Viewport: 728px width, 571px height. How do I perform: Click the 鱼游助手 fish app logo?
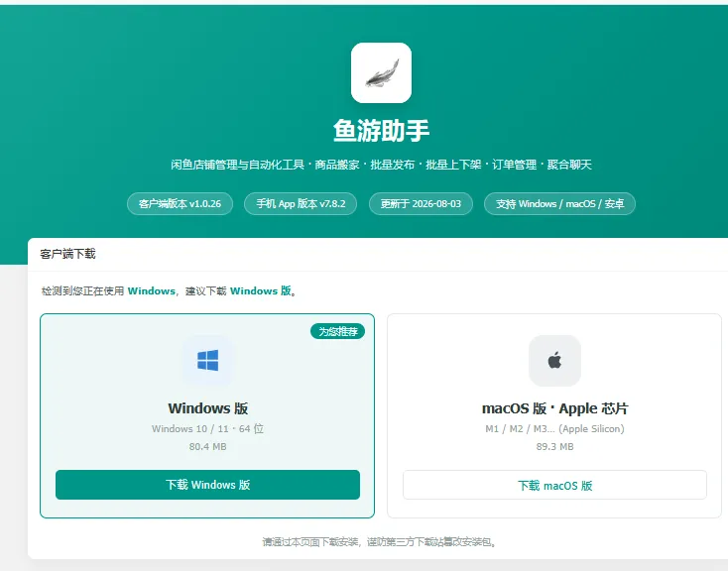click(x=381, y=73)
